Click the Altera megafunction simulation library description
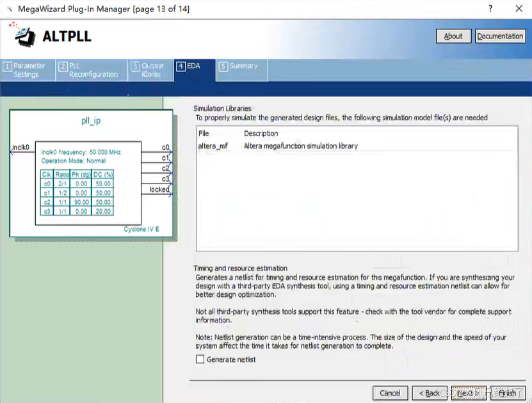The height and width of the screenshot is (403, 532). pyautogui.click(x=301, y=146)
